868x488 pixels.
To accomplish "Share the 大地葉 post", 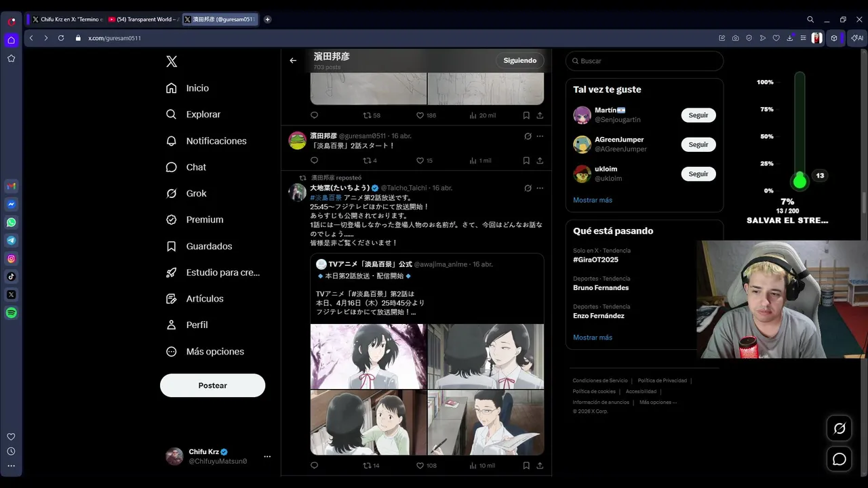I will (540, 466).
